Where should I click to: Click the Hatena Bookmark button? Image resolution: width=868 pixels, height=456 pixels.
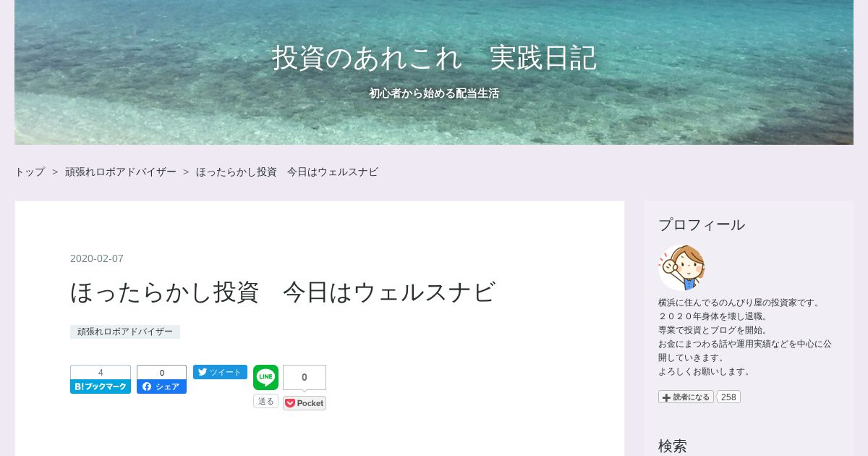tap(101, 387)
